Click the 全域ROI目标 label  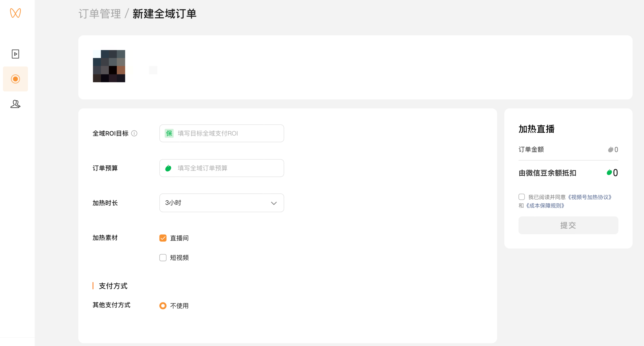(x=110, y=133)
